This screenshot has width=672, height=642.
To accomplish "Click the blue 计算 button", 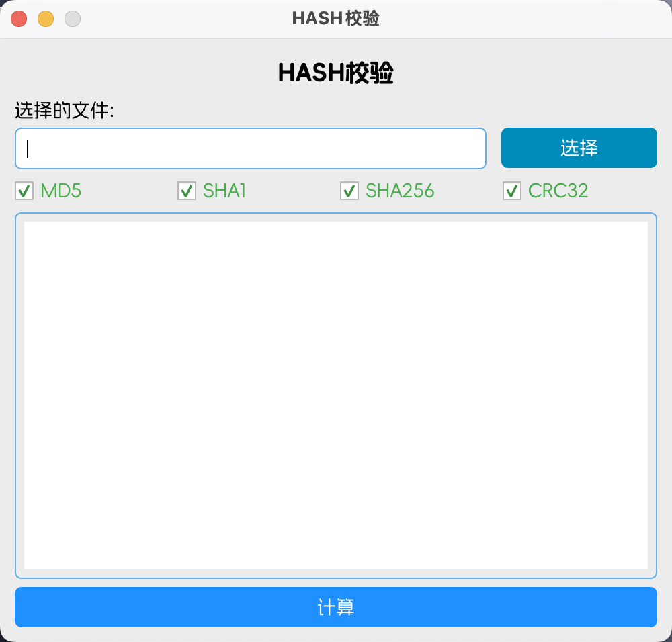I will coord(336,607).
